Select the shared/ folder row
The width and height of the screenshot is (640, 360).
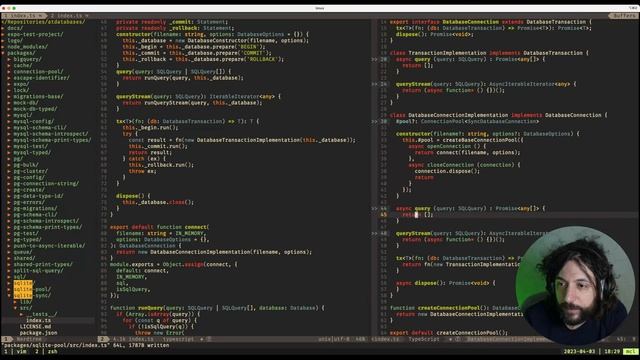pyautogui.click(x=24, y=258)
